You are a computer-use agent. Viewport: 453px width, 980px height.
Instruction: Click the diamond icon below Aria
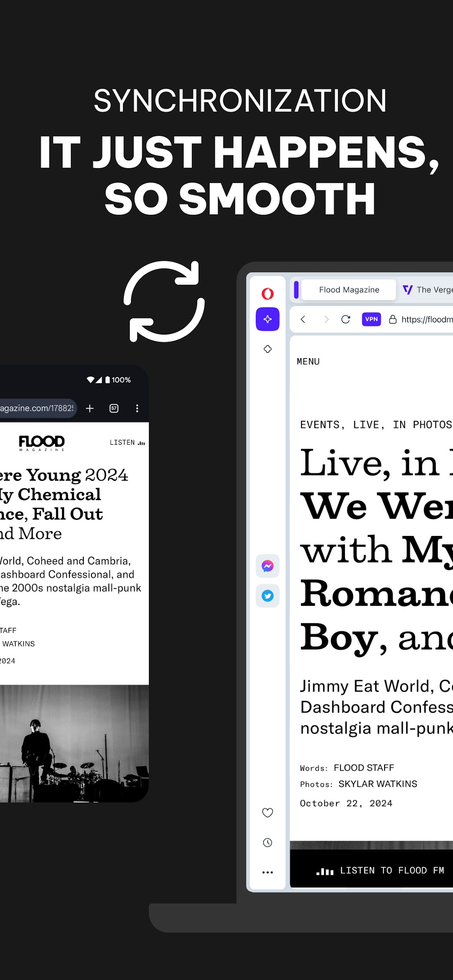pos(267,349)
